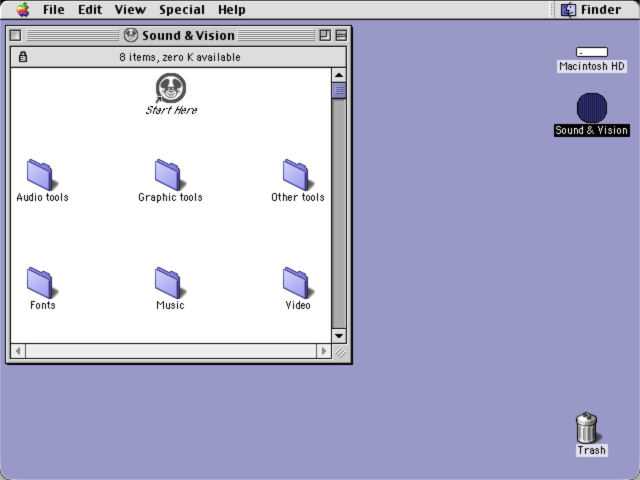The image size is (640, 480).
Task: Click the 'Trash' desktop label
Action: pyautogui.click(x=591, y=450)
